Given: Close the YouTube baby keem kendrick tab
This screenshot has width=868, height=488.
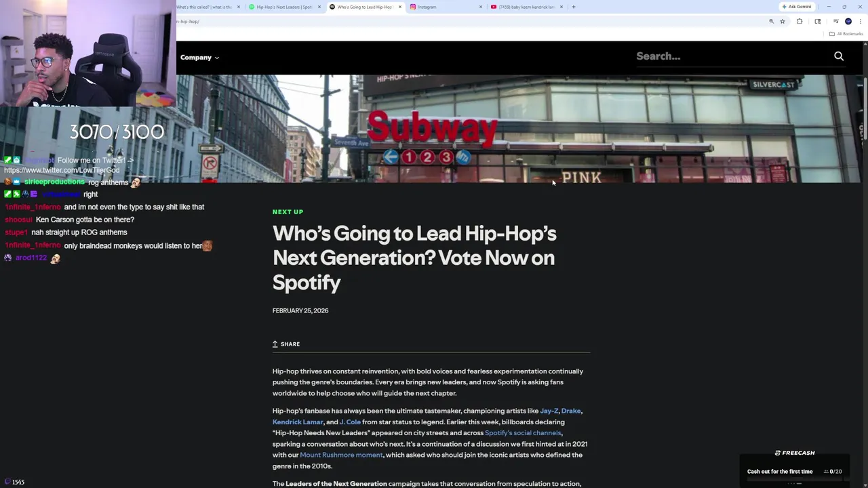Looking at the screenshot, I should pos(561,7).
